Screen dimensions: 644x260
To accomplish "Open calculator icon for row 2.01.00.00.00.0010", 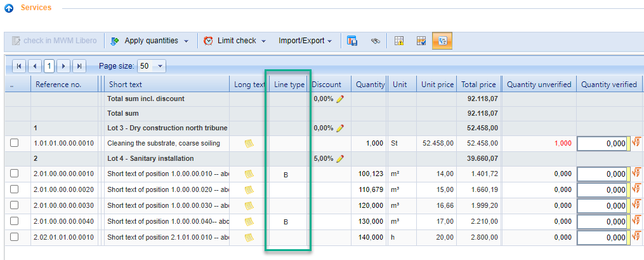I will tap(636, 174).
